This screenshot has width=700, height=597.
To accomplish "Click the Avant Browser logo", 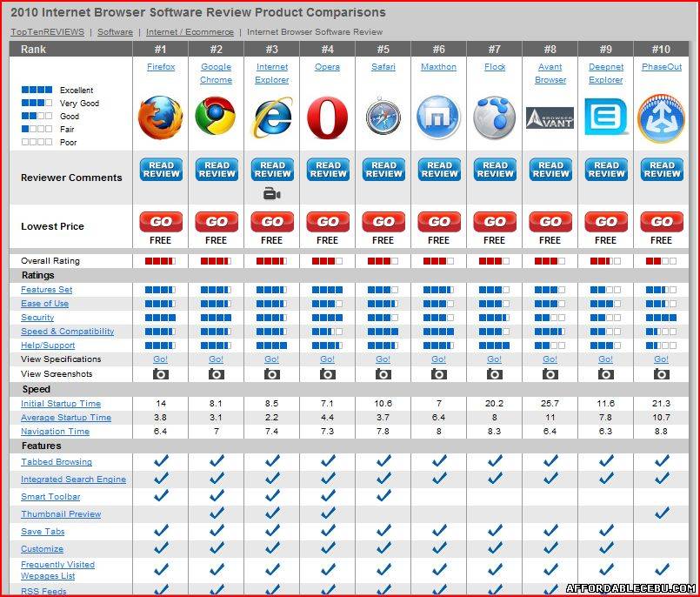I will (550, 118).
